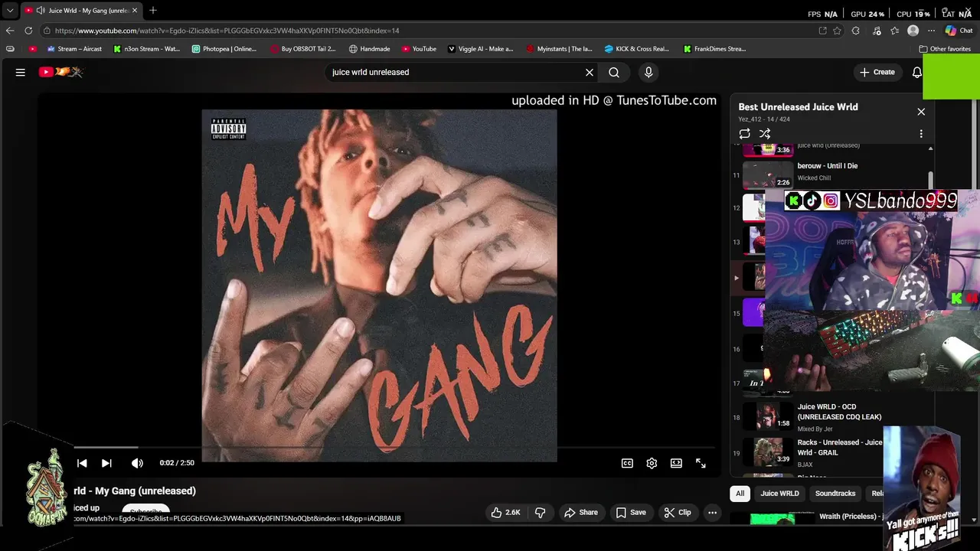Viewport: 980px width, 551px height.
Task: Save video to a playlist
Action: tap(631, 513)
